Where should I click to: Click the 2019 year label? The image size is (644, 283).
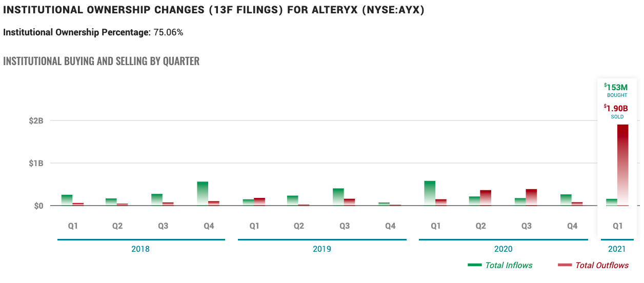tap(322, 249)
